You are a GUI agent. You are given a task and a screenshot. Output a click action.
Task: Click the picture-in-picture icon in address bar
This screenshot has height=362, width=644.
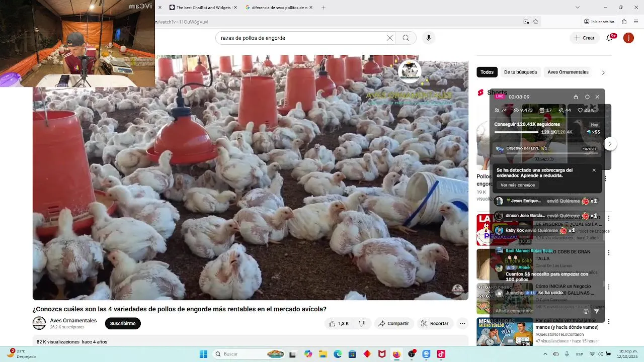point(526,22)
